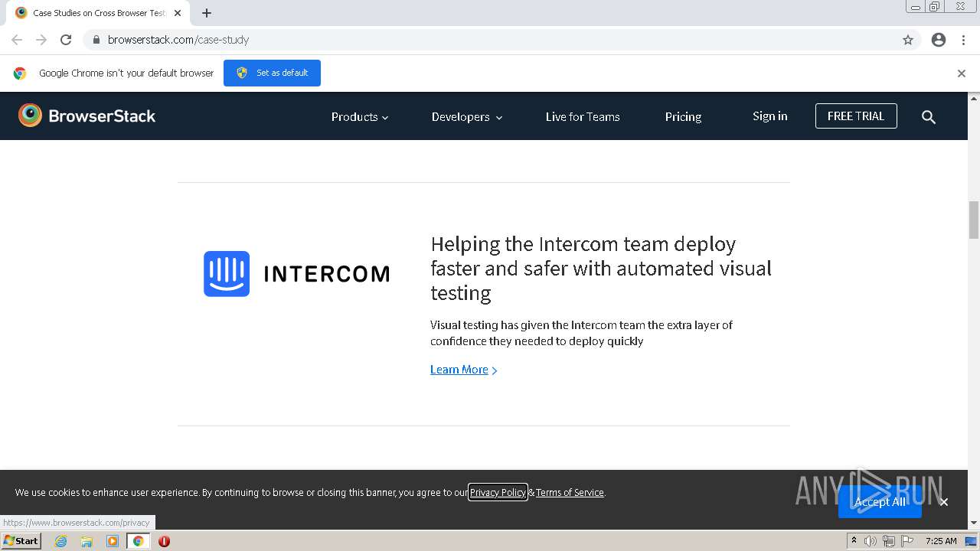980x551 pixels.
Task: Open the site search magnifier icon
Action: (929, 117)
